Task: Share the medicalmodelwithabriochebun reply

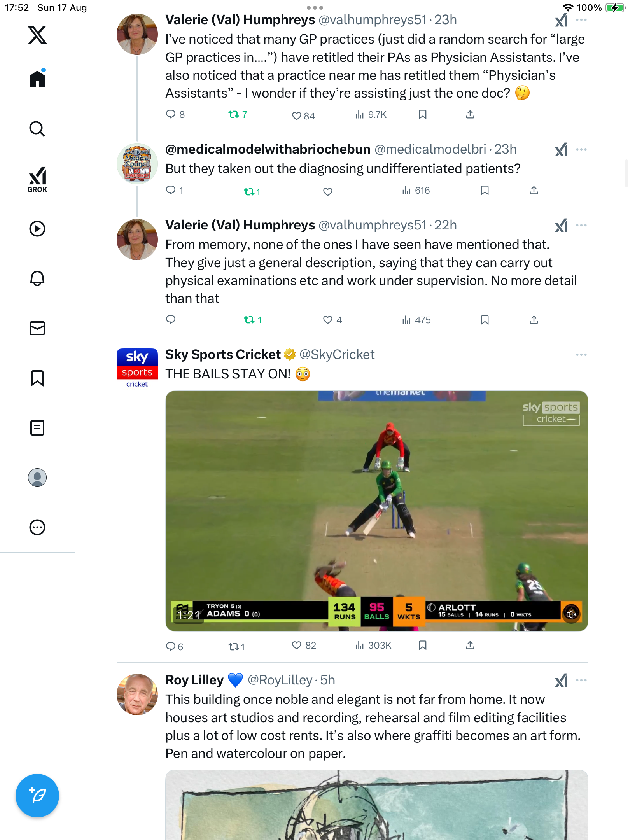Action: [534, 191]
